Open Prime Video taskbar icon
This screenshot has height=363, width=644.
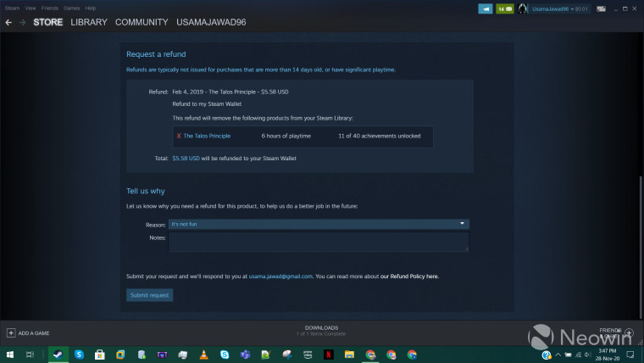(308, 355)
